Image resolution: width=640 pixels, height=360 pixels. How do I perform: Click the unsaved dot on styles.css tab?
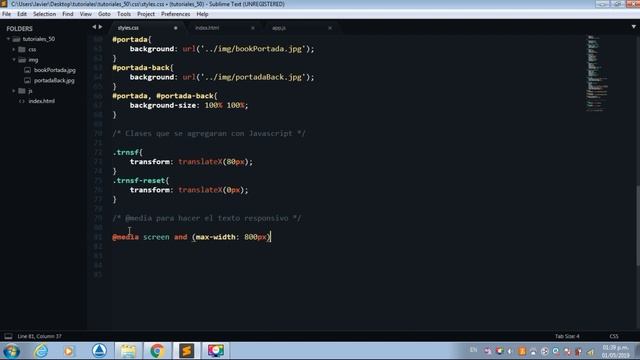[x=176, y=28]
